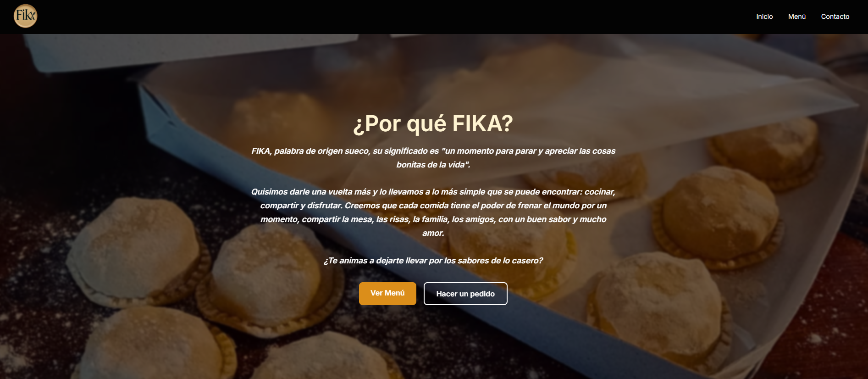Image resolution: width=868 pixels, height=379 pixels.
Task: Click the empanada left of Ver Menú button
Action: 271,280
